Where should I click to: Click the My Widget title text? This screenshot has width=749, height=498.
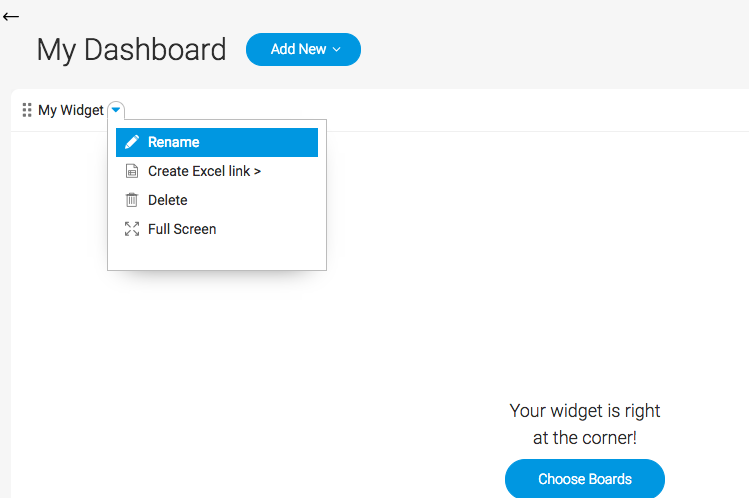tap(71, 110)
